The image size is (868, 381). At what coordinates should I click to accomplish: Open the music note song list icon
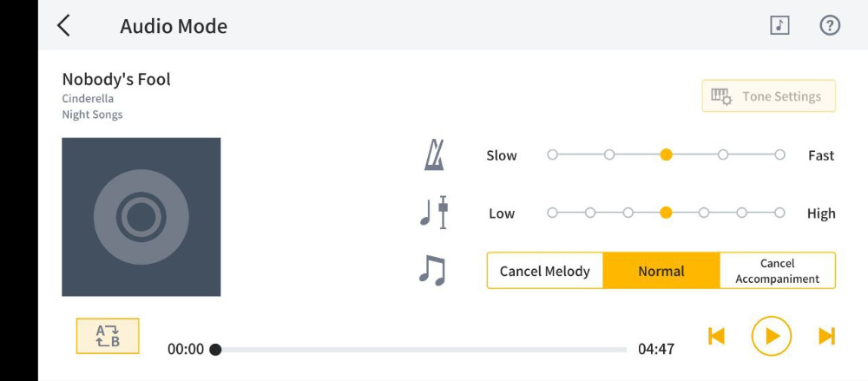779,25
